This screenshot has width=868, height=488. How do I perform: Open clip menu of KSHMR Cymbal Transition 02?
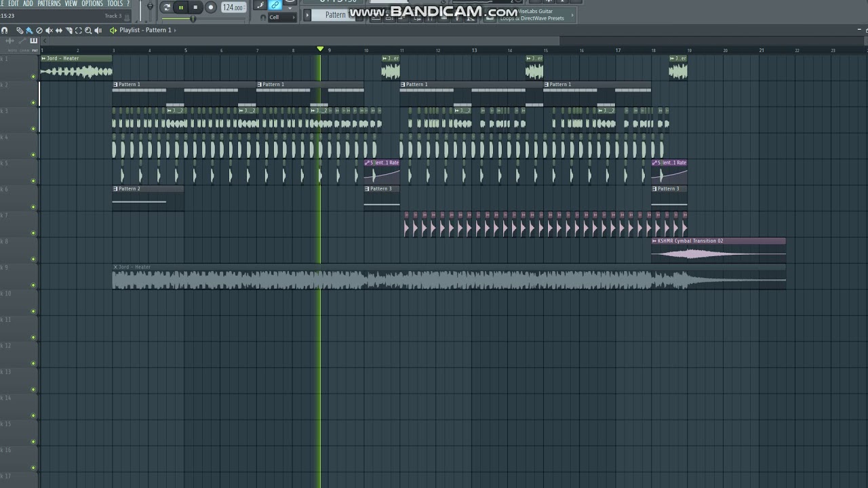pyautogui.click(x=654, y=241)
